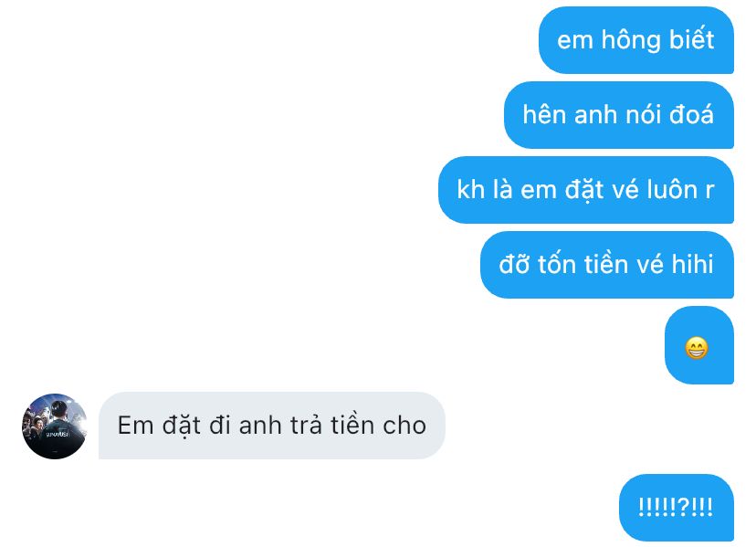Click the word "tốn" in the fourth message
The width and height of the screenshot is (756, 547).
point(556,264)
